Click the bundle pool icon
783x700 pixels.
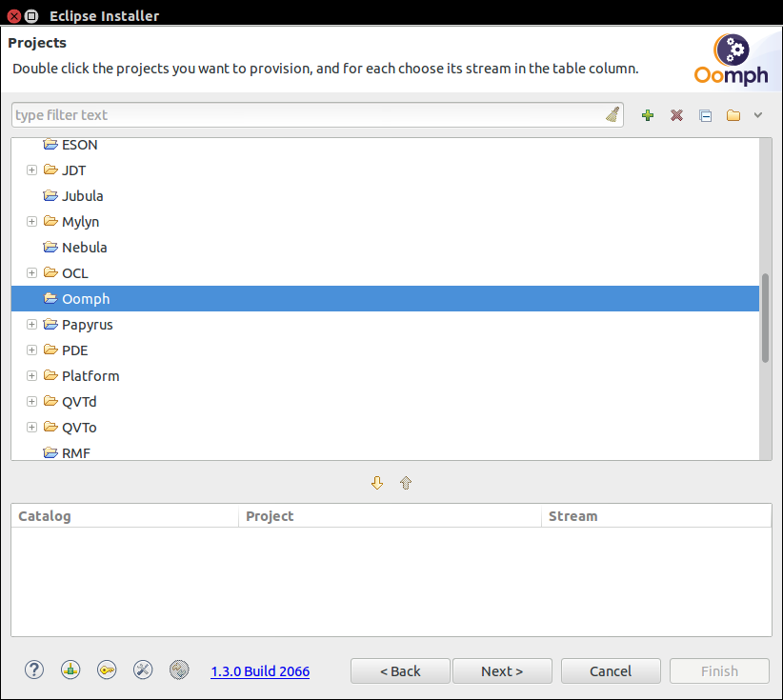(x=70, y=670)
